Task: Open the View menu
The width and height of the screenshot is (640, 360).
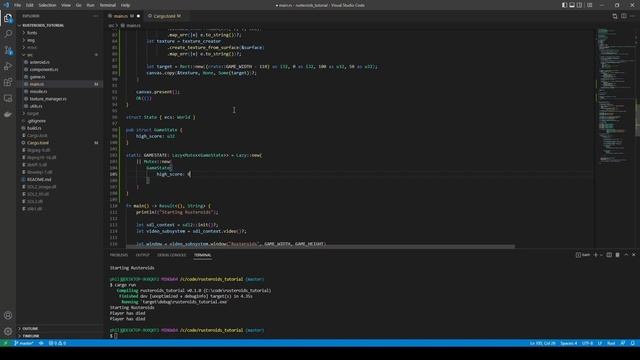Action: point(66,5)
